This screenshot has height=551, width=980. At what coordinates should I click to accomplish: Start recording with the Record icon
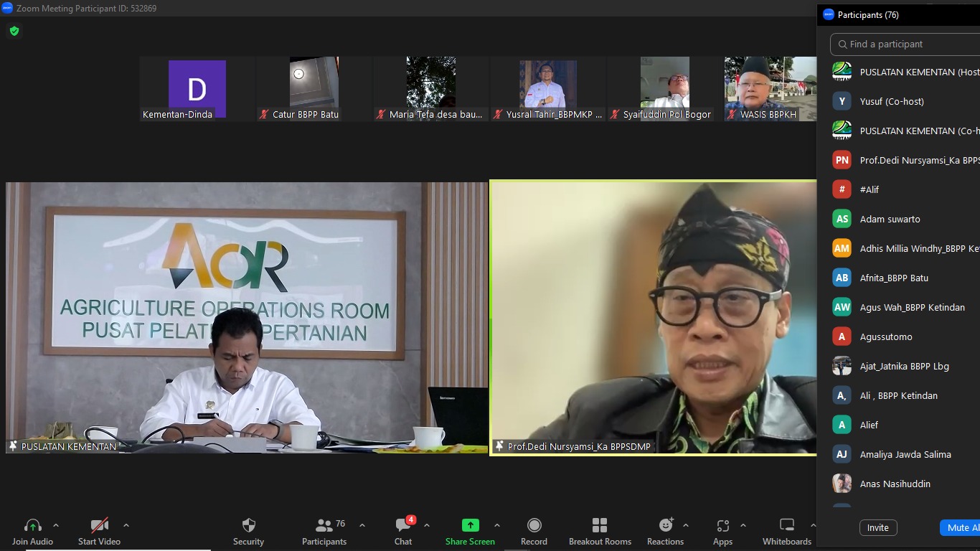point(534,531)
